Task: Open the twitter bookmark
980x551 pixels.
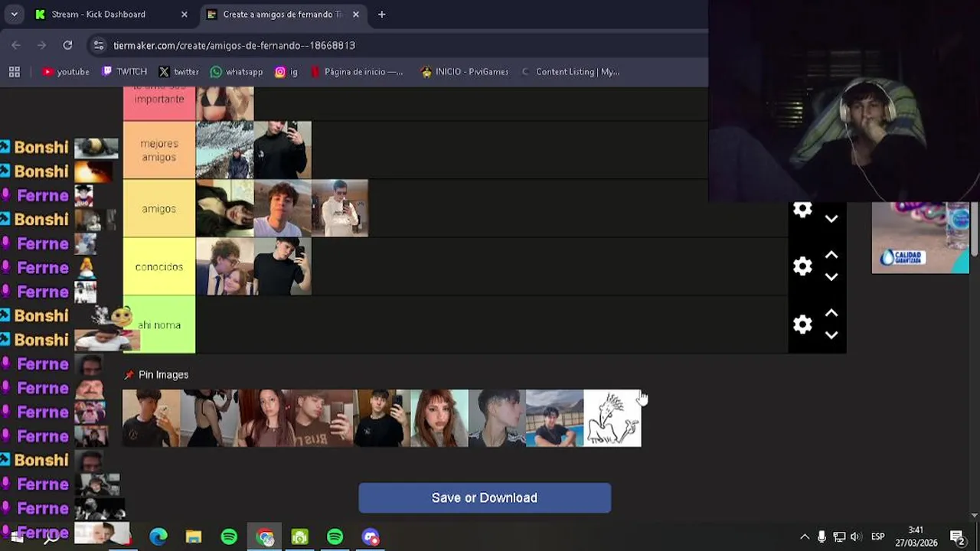Action: [x=178, y=71]
